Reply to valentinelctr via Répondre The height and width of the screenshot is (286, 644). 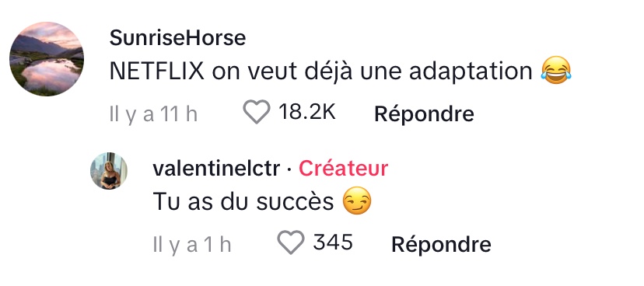441,244
